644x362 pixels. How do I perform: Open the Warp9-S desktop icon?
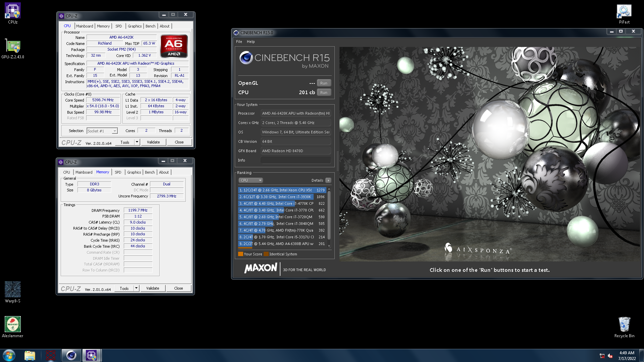[13, 292]
